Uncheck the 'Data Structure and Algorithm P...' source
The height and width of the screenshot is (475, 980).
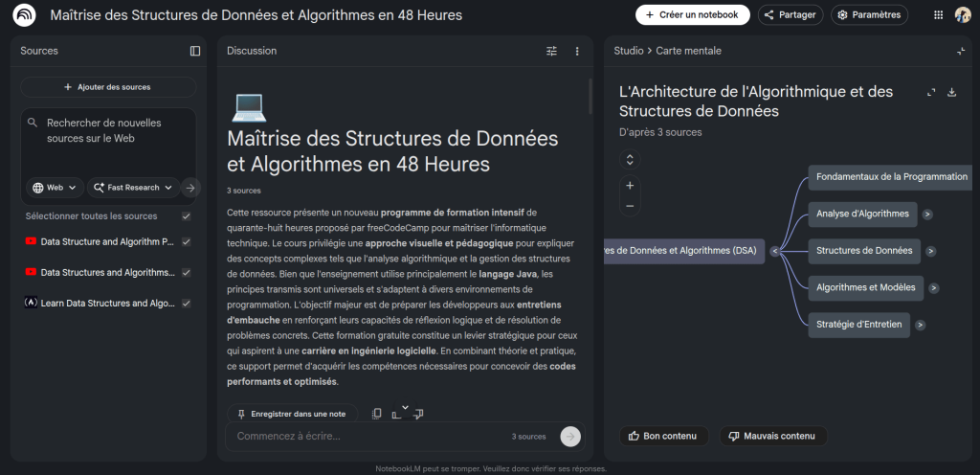[x=186, y=242]
